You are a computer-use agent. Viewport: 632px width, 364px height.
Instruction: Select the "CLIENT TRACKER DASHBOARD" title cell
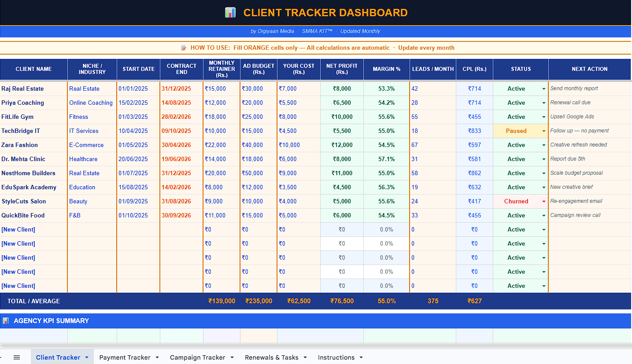tap(316, 13)
